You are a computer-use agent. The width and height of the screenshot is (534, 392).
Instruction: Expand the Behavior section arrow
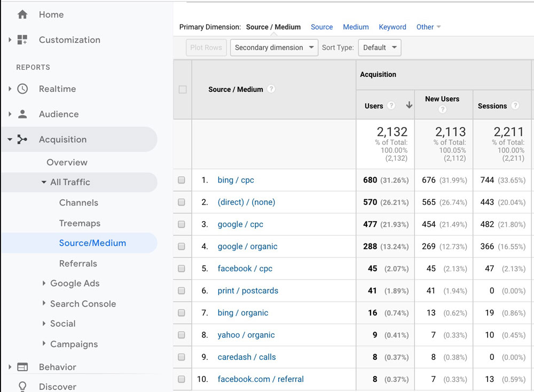coord(10,367)
